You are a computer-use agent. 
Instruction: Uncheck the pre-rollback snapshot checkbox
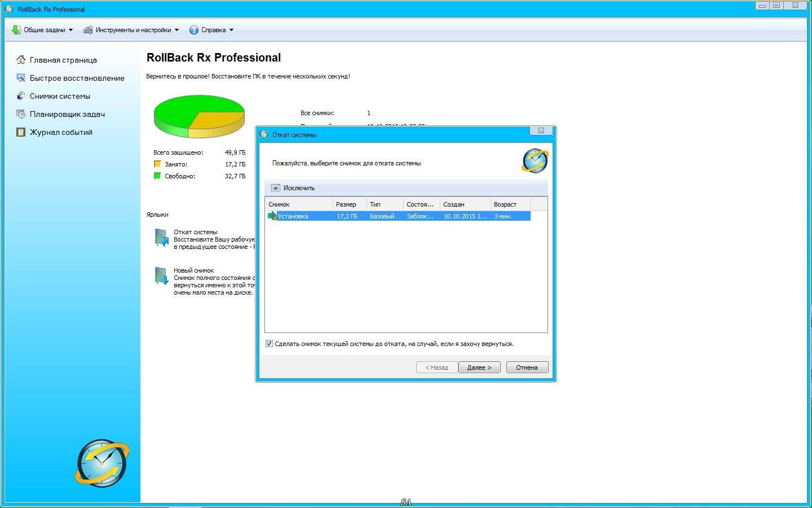pyautogui.click(x=269, y=343)
